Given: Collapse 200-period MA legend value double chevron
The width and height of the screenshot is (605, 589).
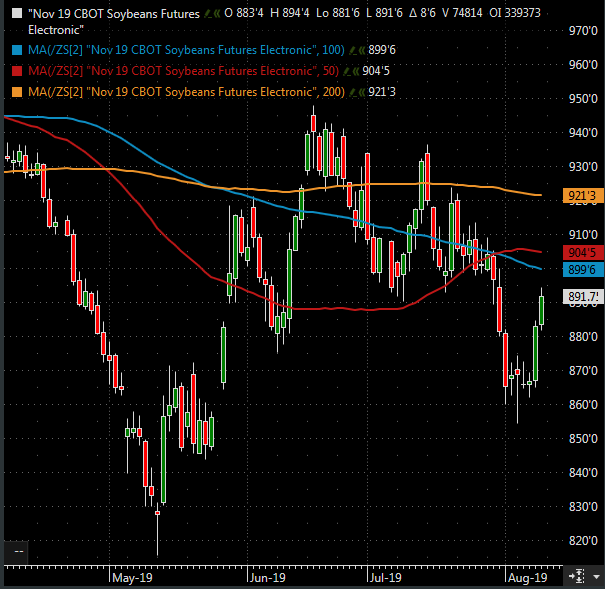Looking at the screenshot, I should (362, 92).
